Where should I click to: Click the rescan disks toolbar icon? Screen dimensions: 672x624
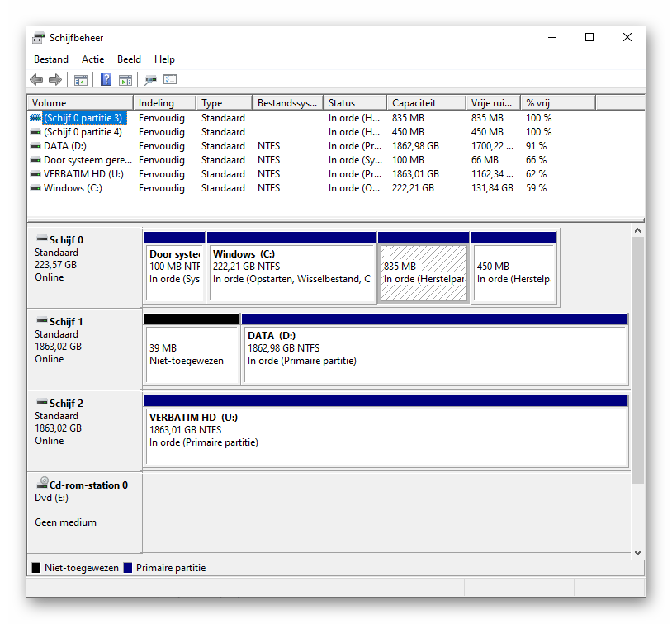pos(150,80)
